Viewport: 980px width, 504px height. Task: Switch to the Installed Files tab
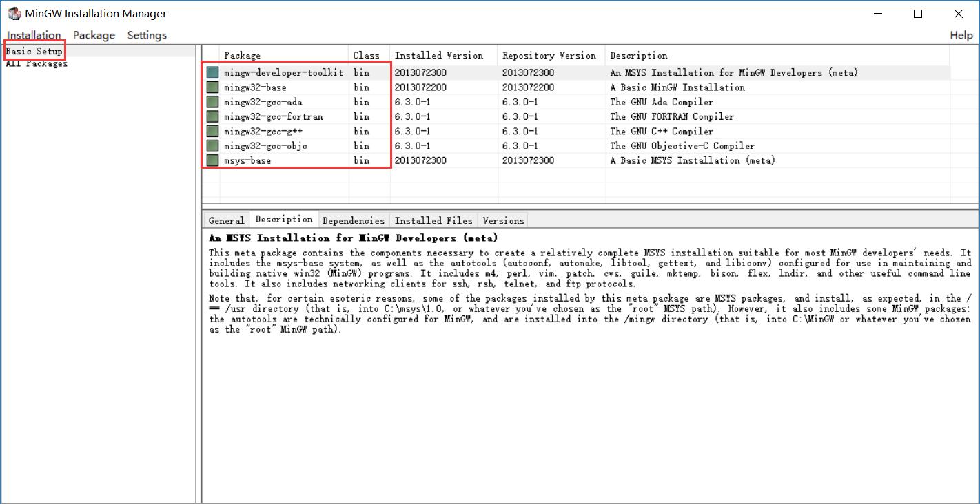point(433,220)
